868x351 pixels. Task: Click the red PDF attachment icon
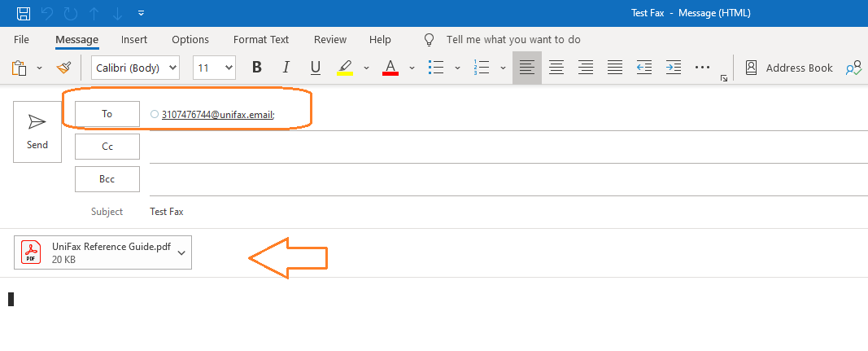point(31,252)
